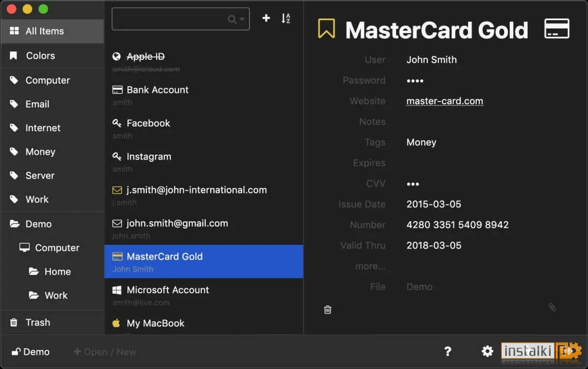This screenshot has width=588, height=369.
Task: Open help with question mark icon
Action: [x=447, y=351]
